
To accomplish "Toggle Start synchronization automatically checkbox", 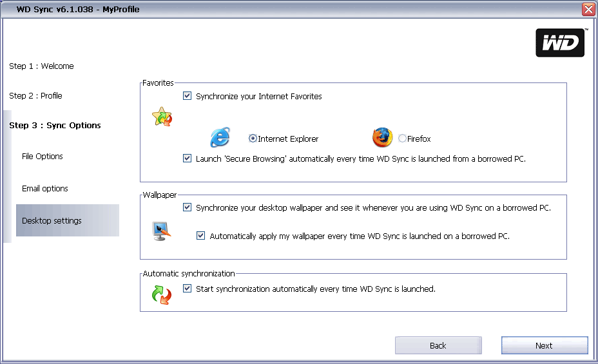I will (x=188, y=289).
